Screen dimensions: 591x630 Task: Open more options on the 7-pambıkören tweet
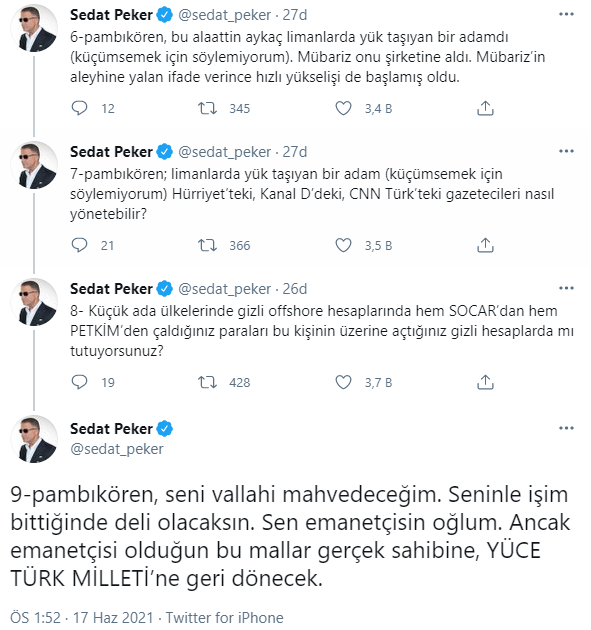click(x=566, y=151)
